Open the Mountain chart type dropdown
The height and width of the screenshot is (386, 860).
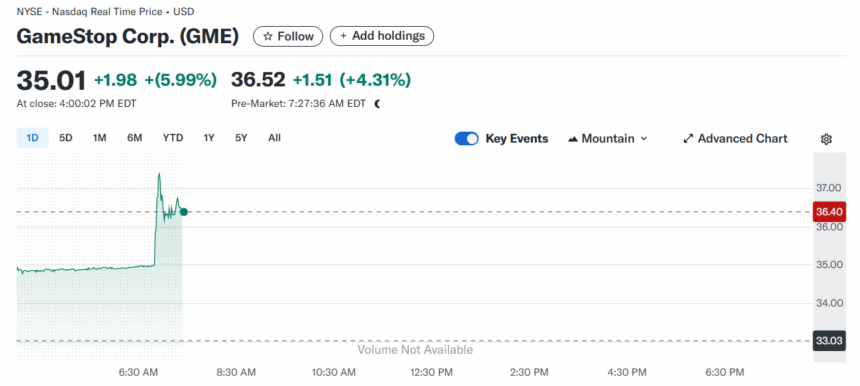point(607,139)
